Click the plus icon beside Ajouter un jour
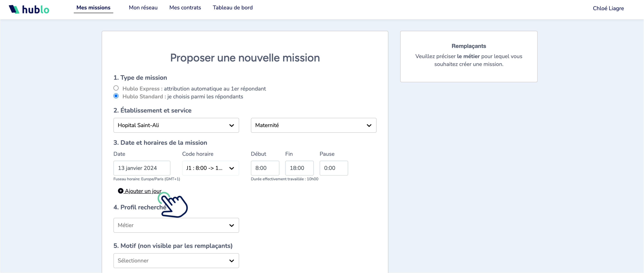 coord(120,191)
